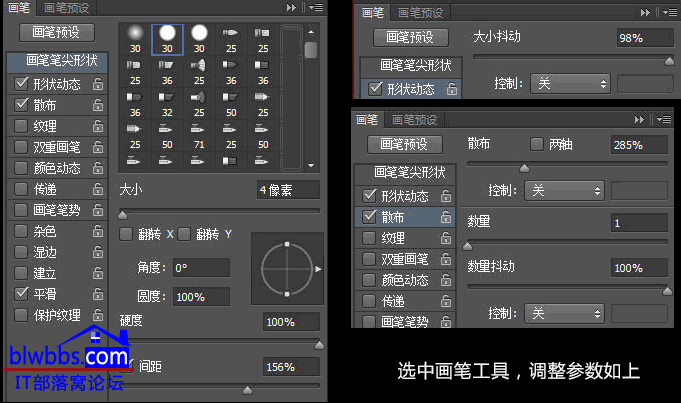Select 画笔 tab in Brush Tip Shape panel
The width and height of the screenshot is (681, 403).
click(x=19, y=7)
